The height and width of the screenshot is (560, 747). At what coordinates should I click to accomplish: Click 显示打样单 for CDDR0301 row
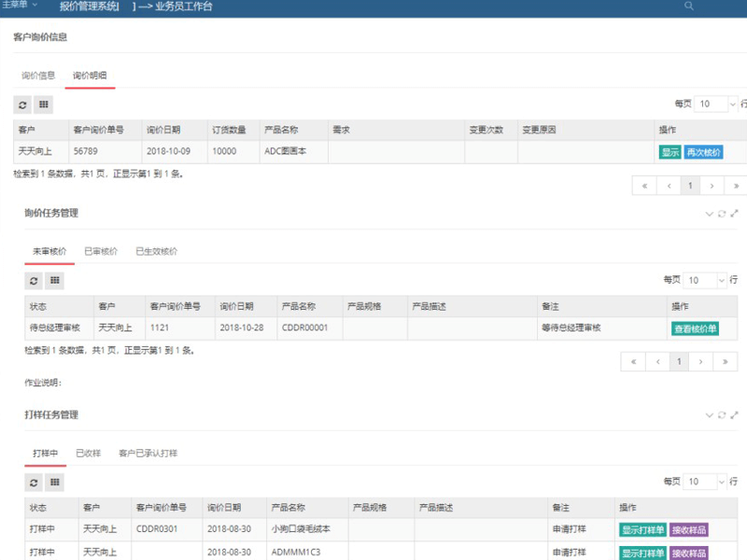[x=642, y=530]
